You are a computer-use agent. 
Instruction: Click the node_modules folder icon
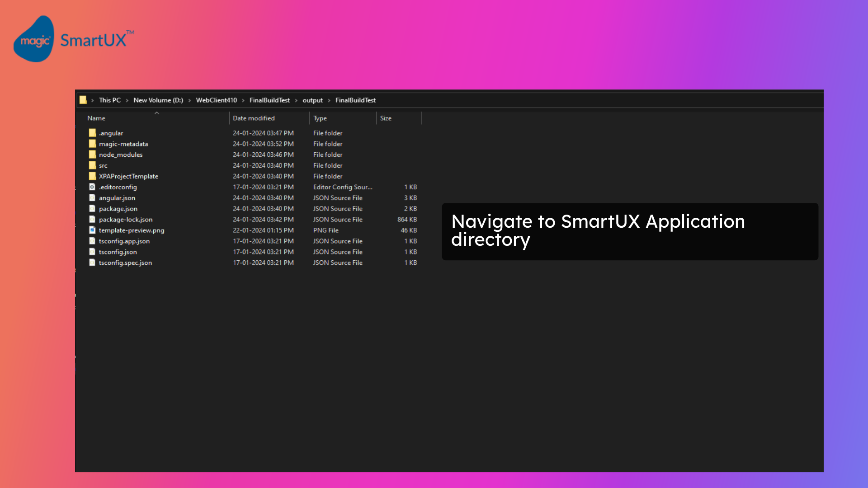(x=92, y=155)
